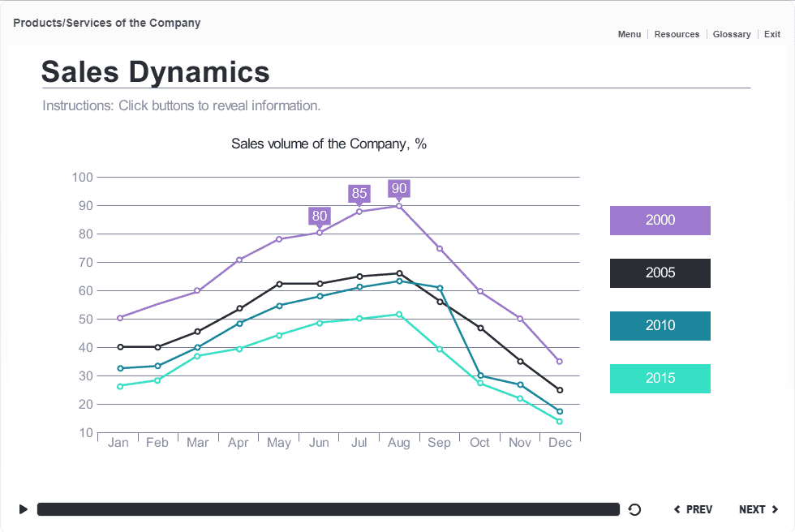The width and height of the screenshot is (795, 532).
Task: Toggle the 2005 series button
Action: tap(660, 273)
